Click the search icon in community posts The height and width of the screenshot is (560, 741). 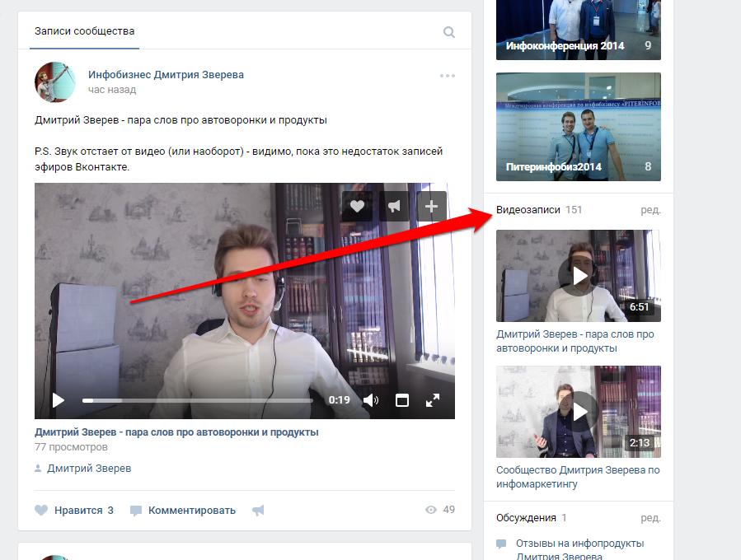(449, 32)
